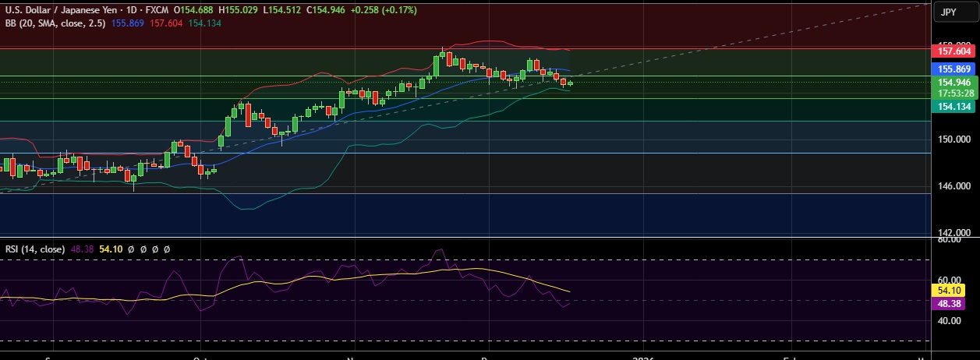This screenshot has width=980, height=360.
Task: Click the yellow 54.10 value in the RSI legend
Action: click(111, 249)
